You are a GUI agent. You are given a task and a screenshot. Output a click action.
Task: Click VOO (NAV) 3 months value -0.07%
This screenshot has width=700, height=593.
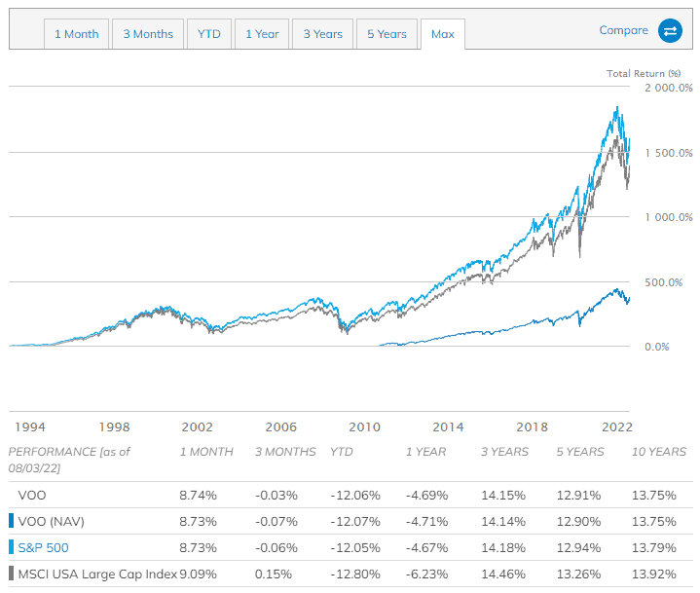276,521
